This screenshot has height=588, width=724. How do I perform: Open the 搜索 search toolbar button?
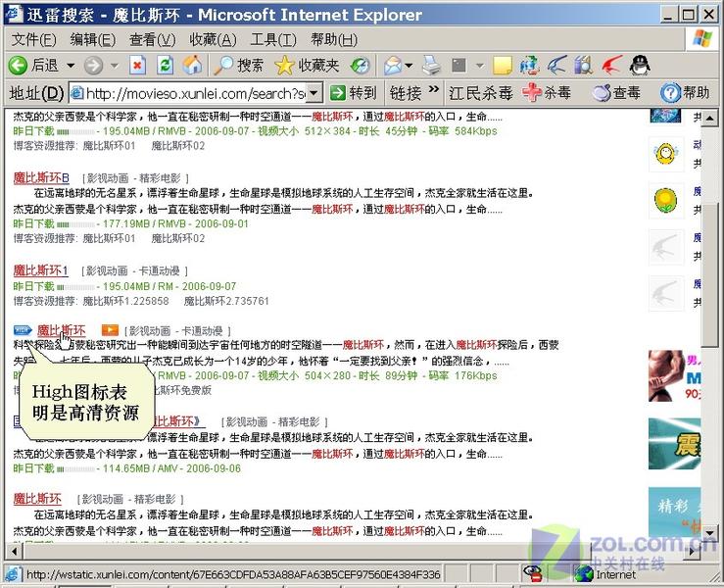pos(238,66)
